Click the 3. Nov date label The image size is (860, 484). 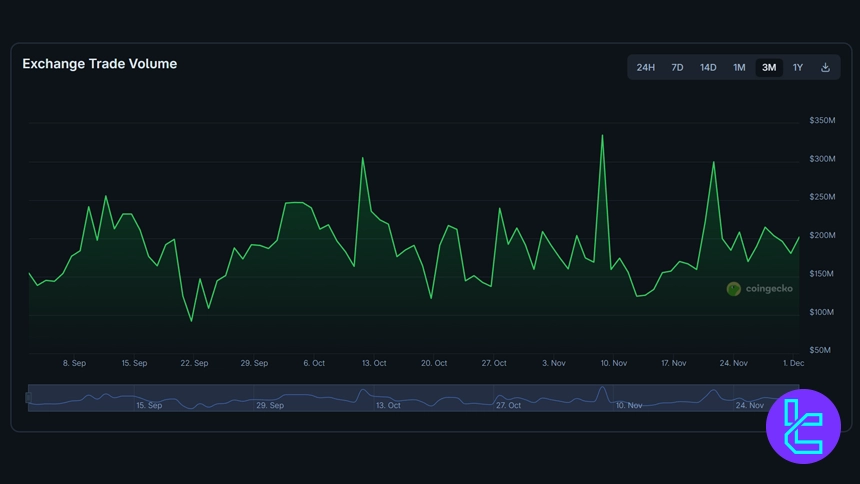click(553, 363)
